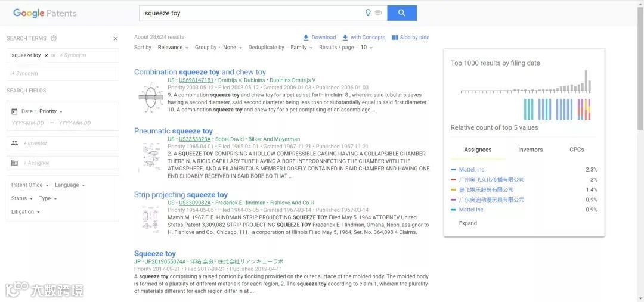This screenshot has width=644, height=302.
Task: Click the second '+ Synonym' search term field
Action: [x=63, y=74]
